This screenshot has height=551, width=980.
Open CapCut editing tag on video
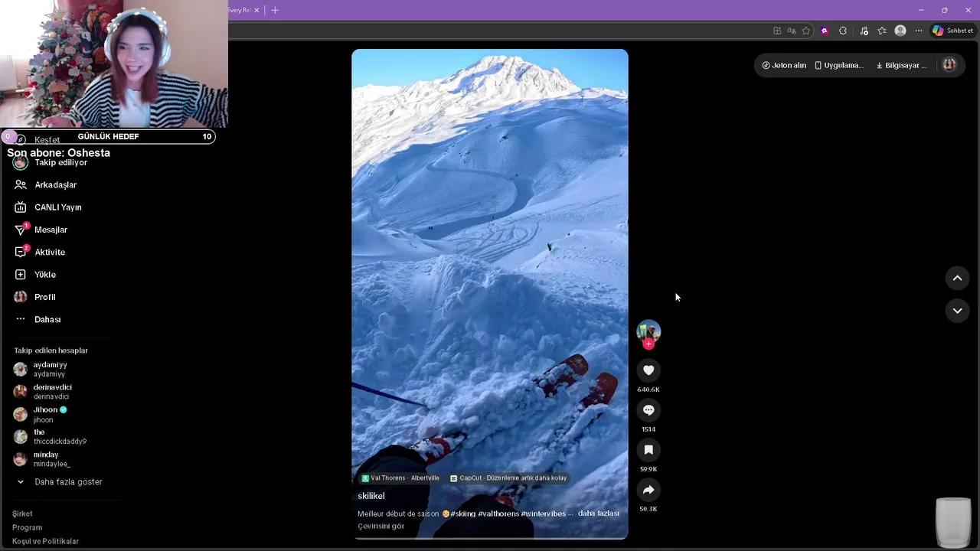click(x=508, y=478)
